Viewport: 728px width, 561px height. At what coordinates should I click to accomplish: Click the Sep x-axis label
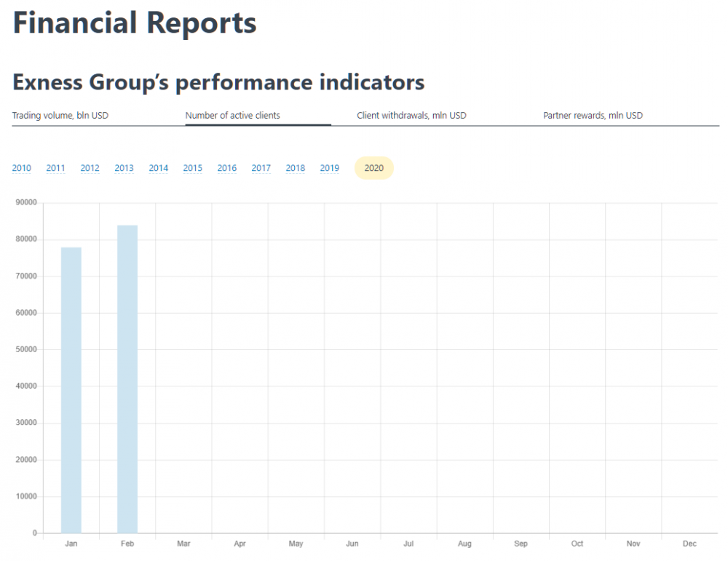point(521,544)
